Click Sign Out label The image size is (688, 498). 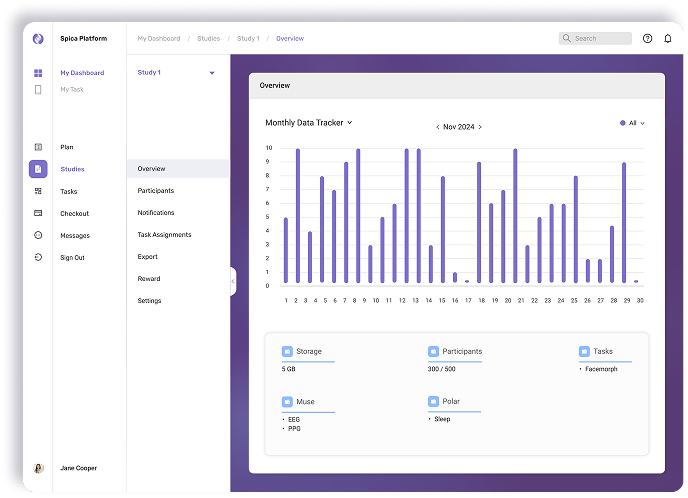[72, 258]
